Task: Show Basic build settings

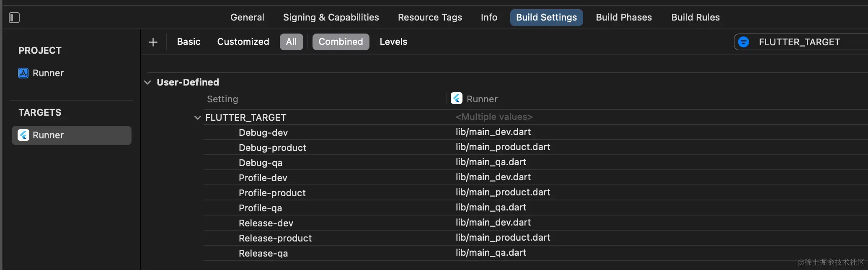Action: click(x=189, y=42)
